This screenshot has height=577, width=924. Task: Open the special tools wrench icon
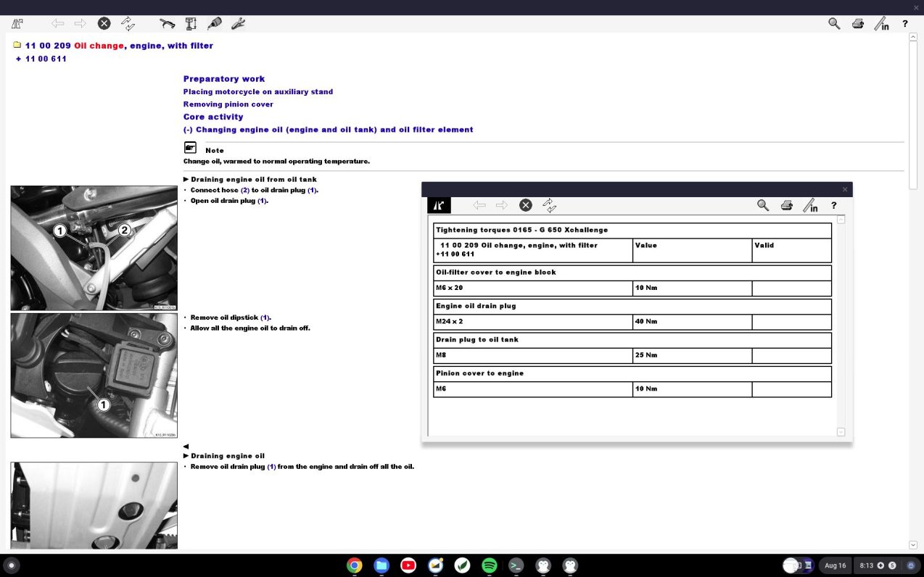238,23
